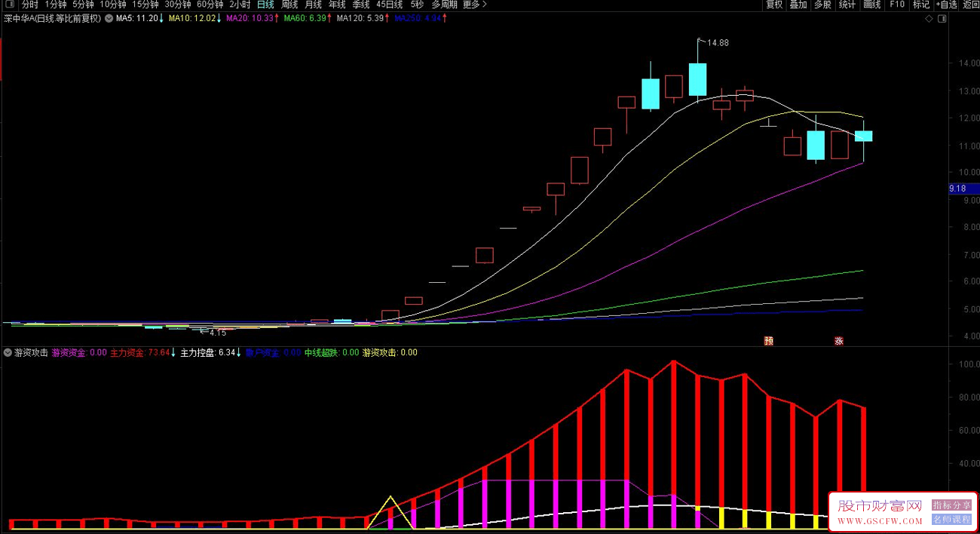Viewport: 980px width, 534px height.
Task: Switch to the 周线 weekly period
Action: click(x=289, y=5)
